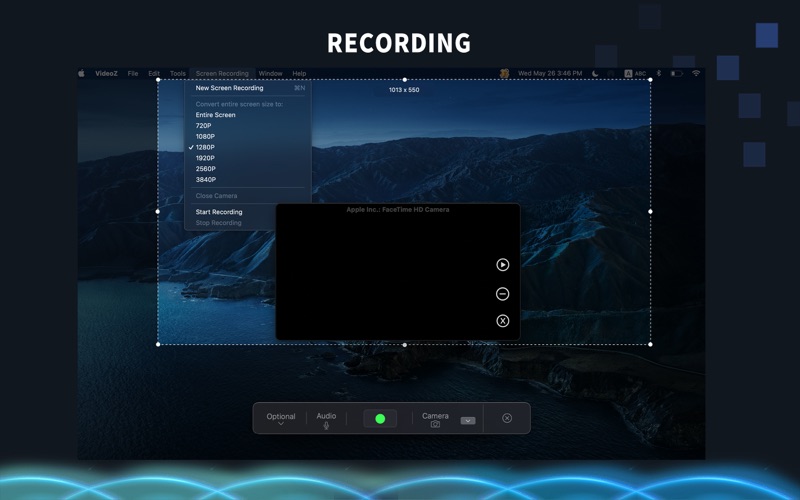Open the VideoZ app menu
The height and width of the screenshot is (500, 800).
pyautogui.click(x=106, y=73)
